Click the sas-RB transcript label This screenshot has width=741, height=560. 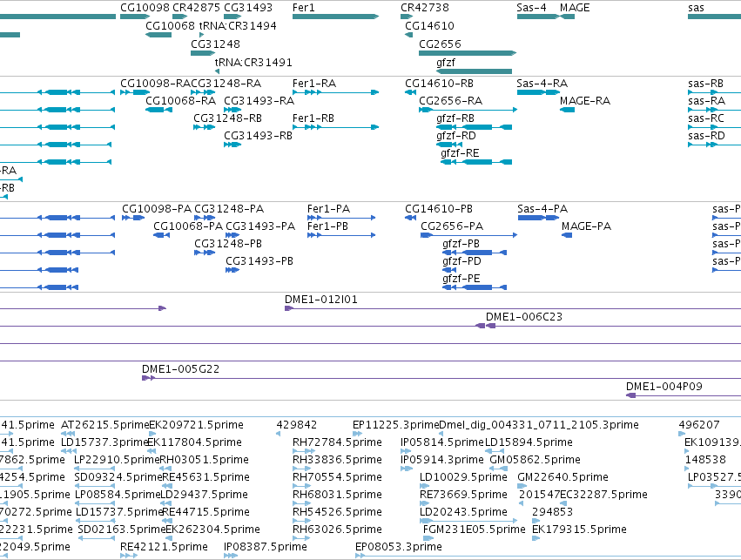tap(705, 84)
